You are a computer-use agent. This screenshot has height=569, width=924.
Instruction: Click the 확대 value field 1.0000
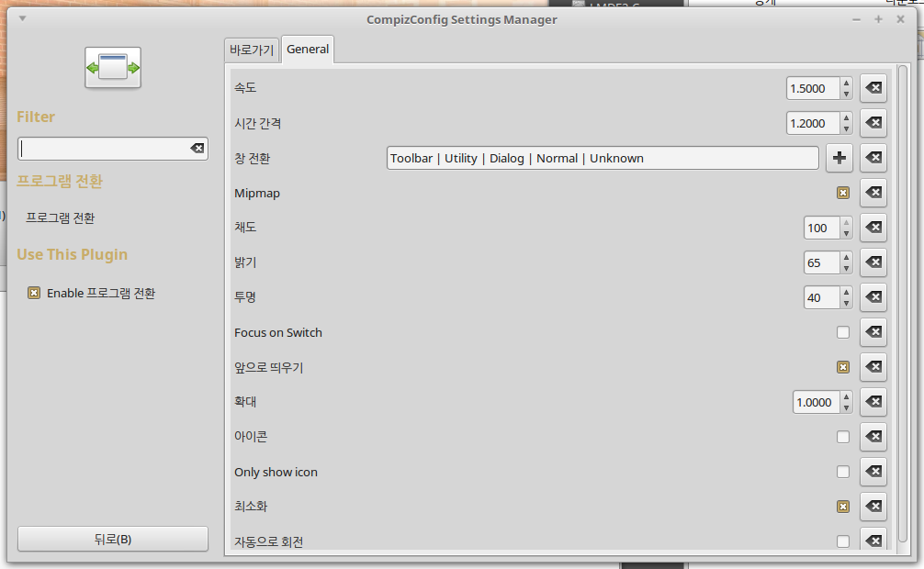[x=817, y=402]
